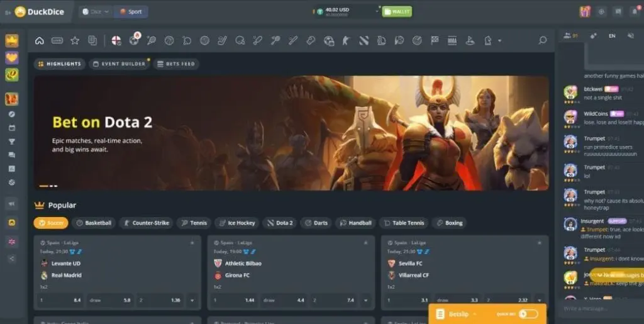
Task: Select the basketball icon in sports toolbar
Action: (169, 41)
